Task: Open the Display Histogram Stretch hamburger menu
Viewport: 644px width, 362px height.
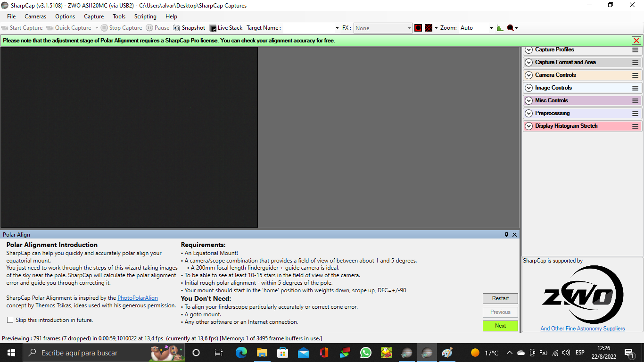Action: 636,126
